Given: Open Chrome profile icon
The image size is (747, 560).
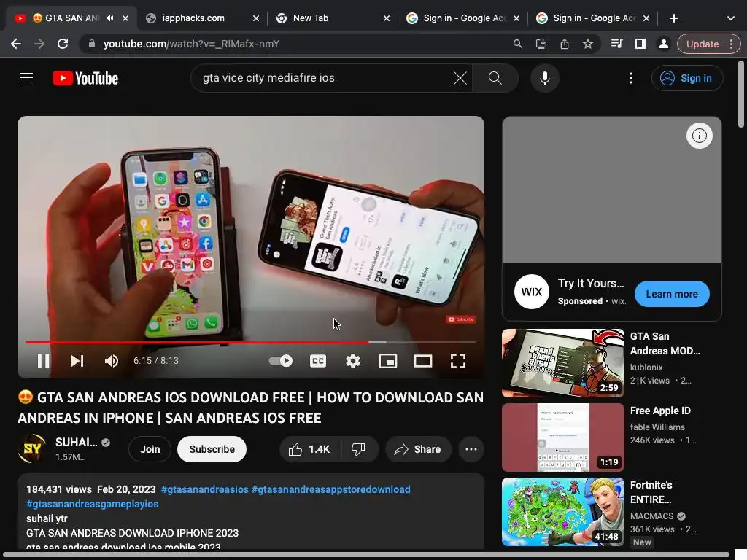Looking at the screenshot, I should pyautogui.click(x=663, y=44).
